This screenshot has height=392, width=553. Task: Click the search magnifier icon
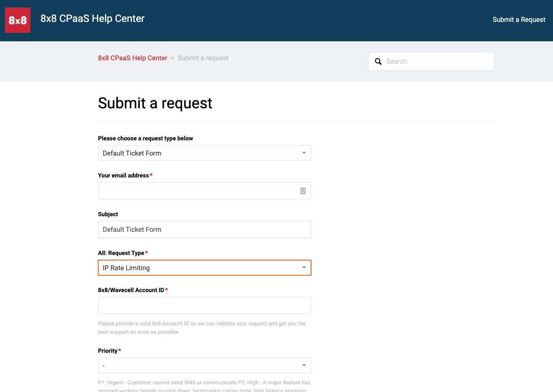[378, 62]
